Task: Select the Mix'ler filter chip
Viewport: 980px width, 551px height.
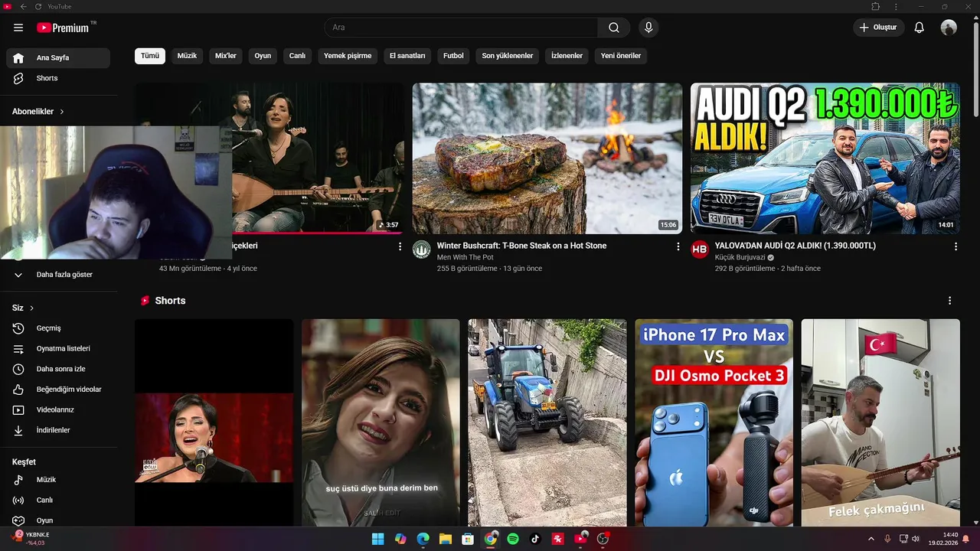Action: [x=226, y=56]
